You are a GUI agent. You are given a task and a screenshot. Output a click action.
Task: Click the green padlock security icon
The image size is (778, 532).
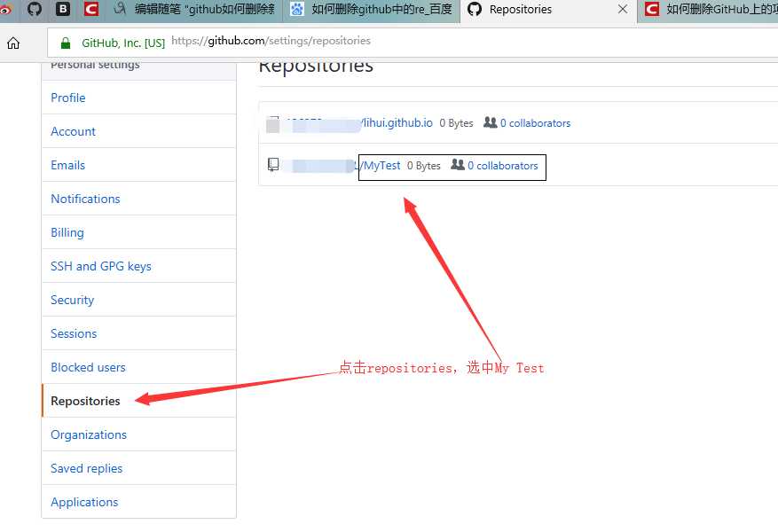(x=66, y=43)
